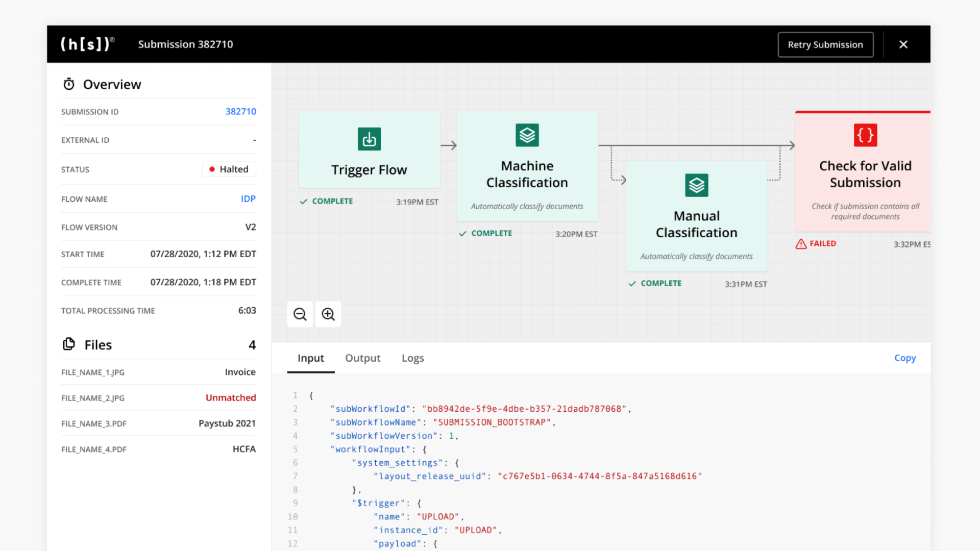The image size is (980, 551).
Task: Select FILE_NAME_2.JPG Unmatched file row
Action: pos(158,397)
